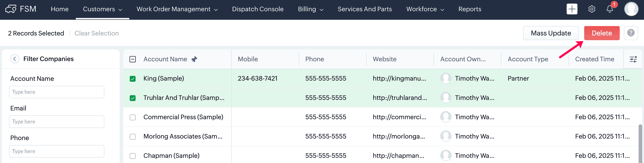Click the FSM truck logo icon
The image size is (644, 163).
(11, 9)
